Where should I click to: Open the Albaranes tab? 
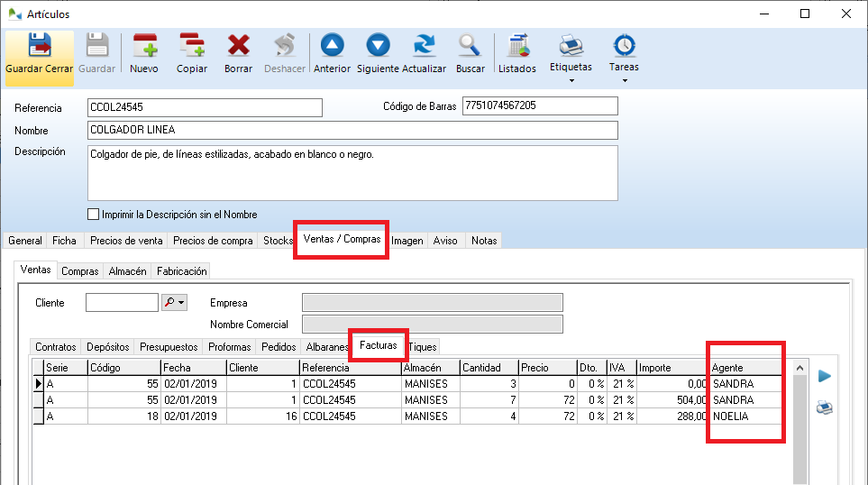pyautogui.click(x=327, y=347)
